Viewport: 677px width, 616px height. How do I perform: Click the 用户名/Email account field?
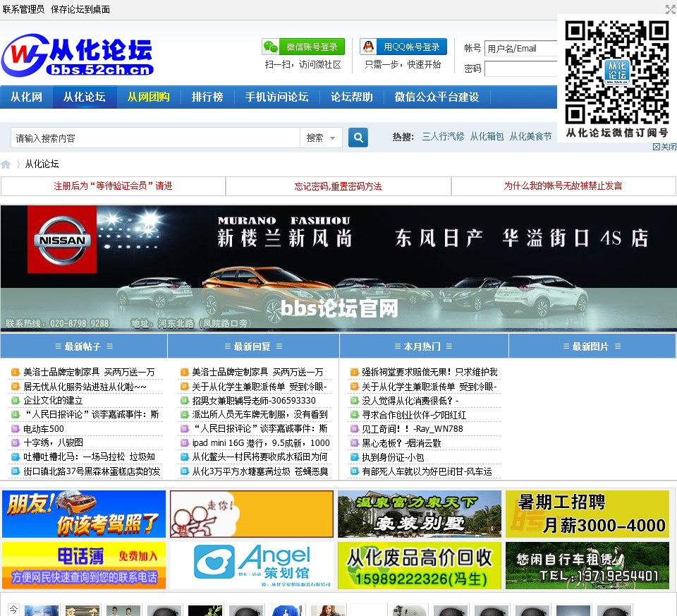click(x=520, y=49)
